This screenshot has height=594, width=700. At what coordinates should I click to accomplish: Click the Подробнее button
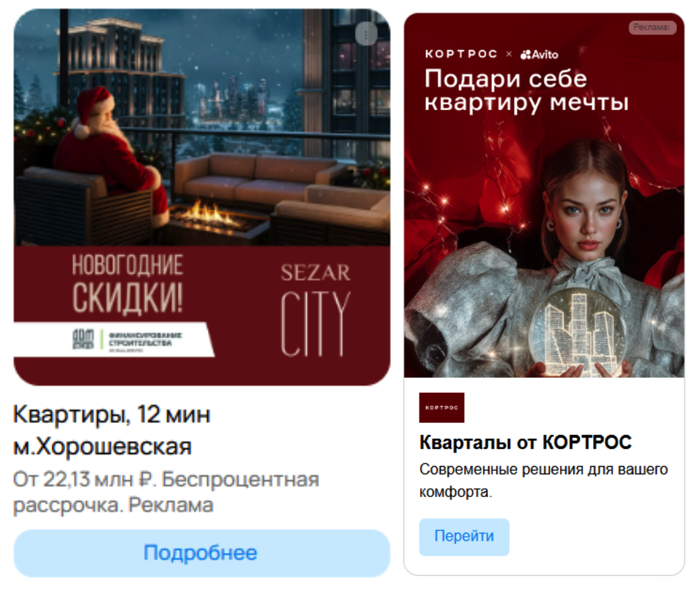point(202,553)
